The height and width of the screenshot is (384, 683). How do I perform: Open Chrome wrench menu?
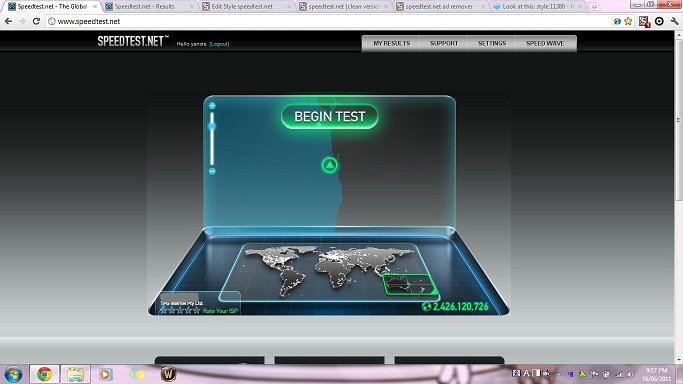click(x=674, y=21)
